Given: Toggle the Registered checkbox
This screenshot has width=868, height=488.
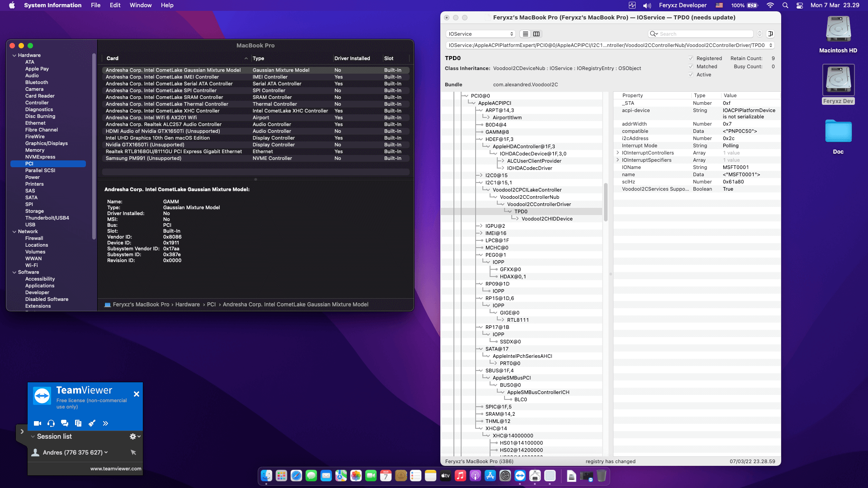Looking at the screenshot, I should click(691, 58).
